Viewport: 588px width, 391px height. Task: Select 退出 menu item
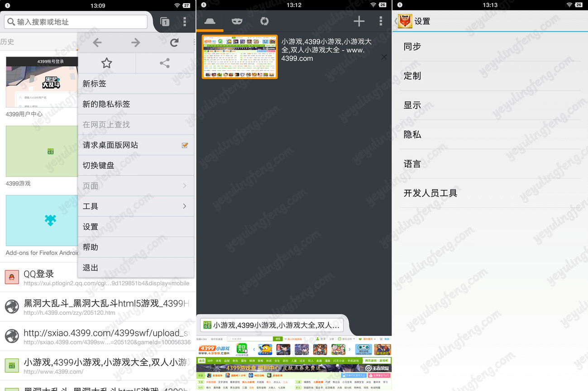[x=136, y=267]
